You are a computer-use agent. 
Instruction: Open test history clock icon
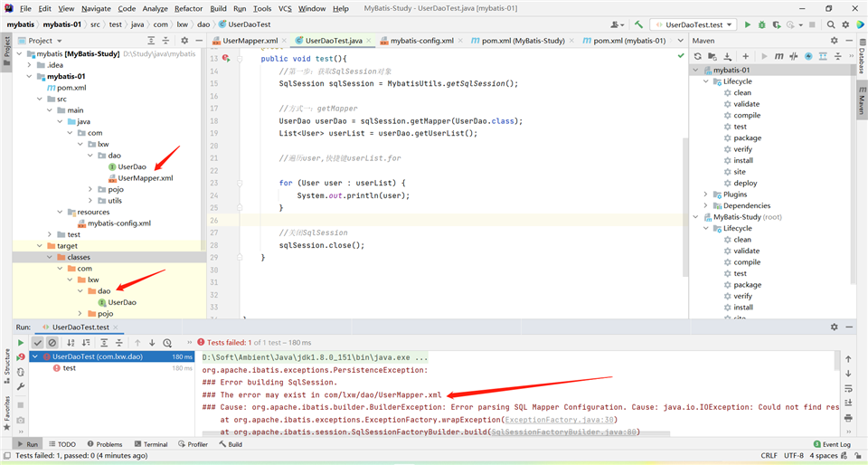pyautogui.click(x=167, y=343)
